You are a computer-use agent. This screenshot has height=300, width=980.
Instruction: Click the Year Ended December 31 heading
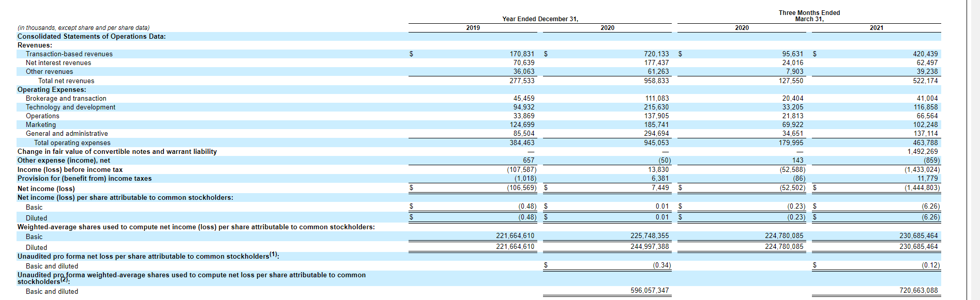coord(540,19)
